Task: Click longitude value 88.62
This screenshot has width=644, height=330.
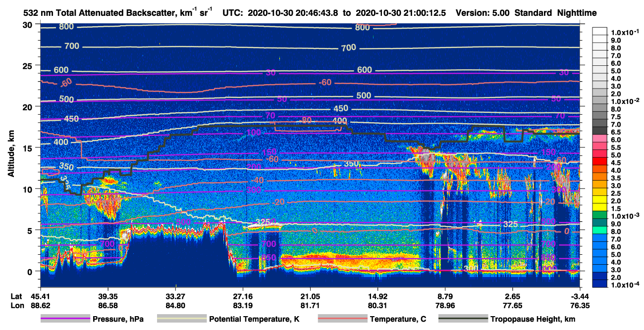Action: click(x=40, y=306)
